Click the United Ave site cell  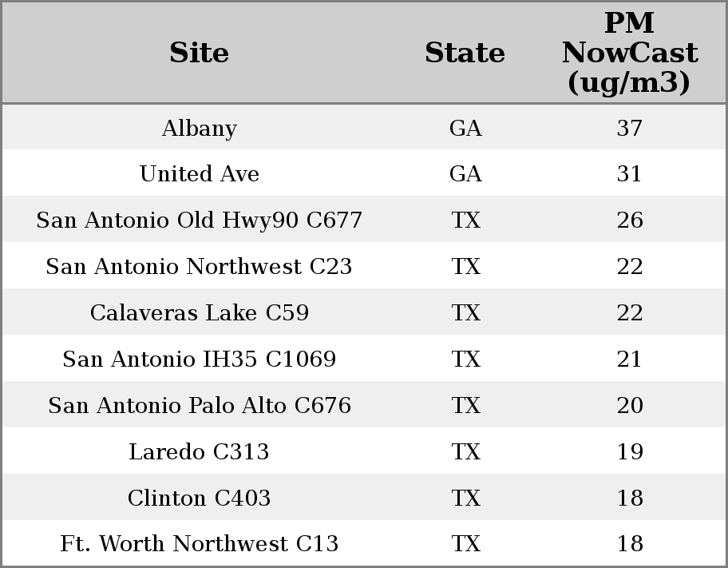tap(199, 174)
